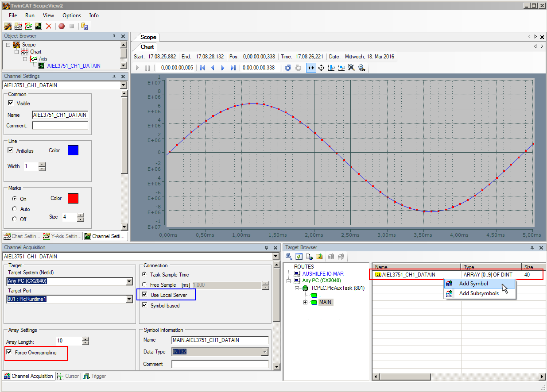This screenshot has height=392, width=547.
Task: Click the chart pause button
Action: [147, 68]
